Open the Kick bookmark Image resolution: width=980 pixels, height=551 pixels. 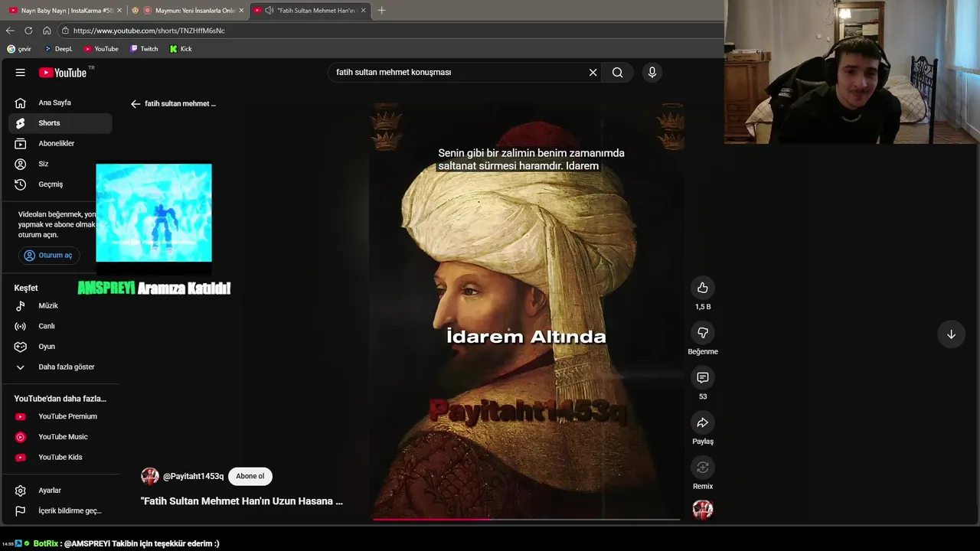[181, 49]
